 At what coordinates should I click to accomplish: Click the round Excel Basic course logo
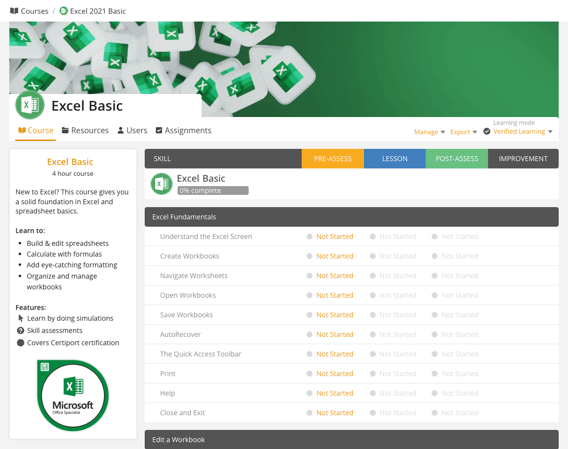30,105
